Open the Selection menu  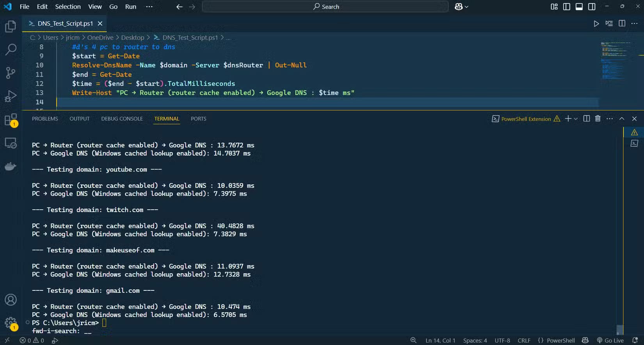[x=68, y=7]
